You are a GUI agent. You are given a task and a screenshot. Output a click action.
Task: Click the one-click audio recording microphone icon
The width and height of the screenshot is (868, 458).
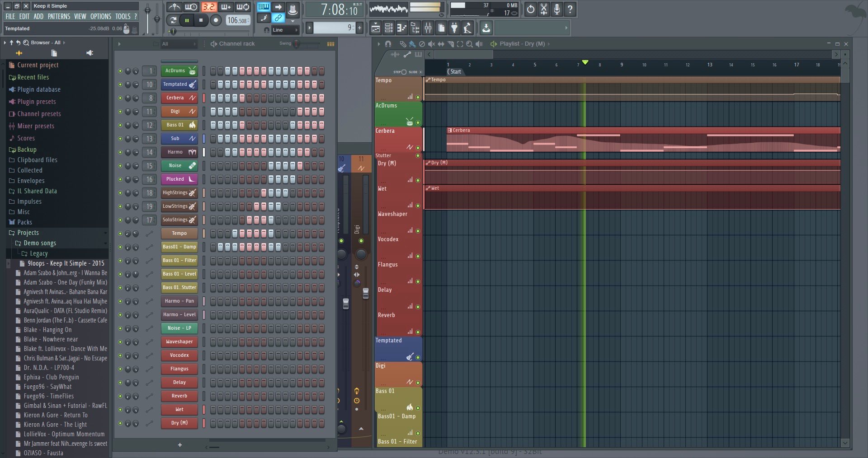[557, 9]
